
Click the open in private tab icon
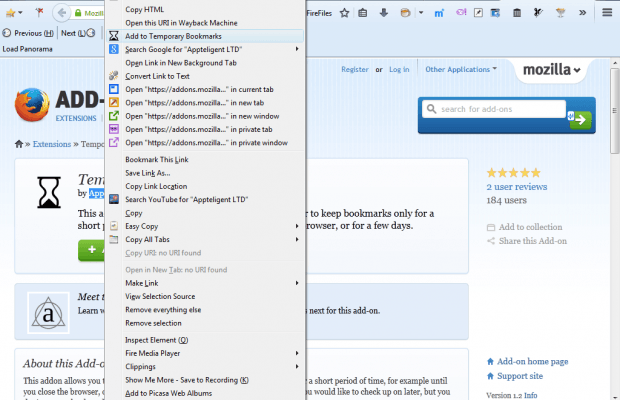pyautogui.click(x=113, y=129)
